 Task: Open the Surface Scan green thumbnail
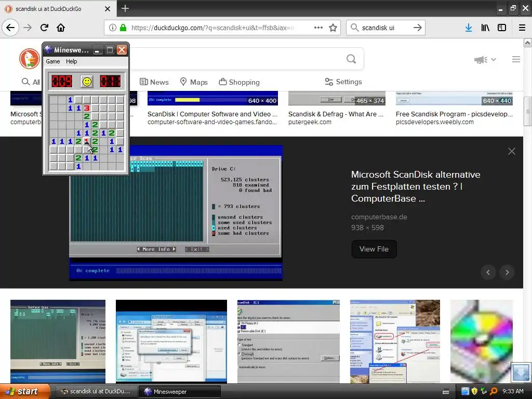[58, 341]
